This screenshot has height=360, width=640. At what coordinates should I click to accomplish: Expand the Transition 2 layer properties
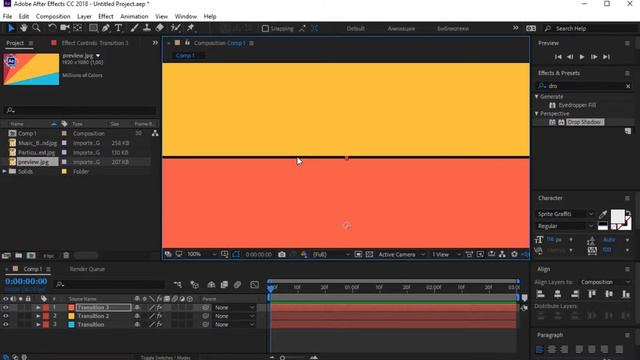click(x=38, y=316)
